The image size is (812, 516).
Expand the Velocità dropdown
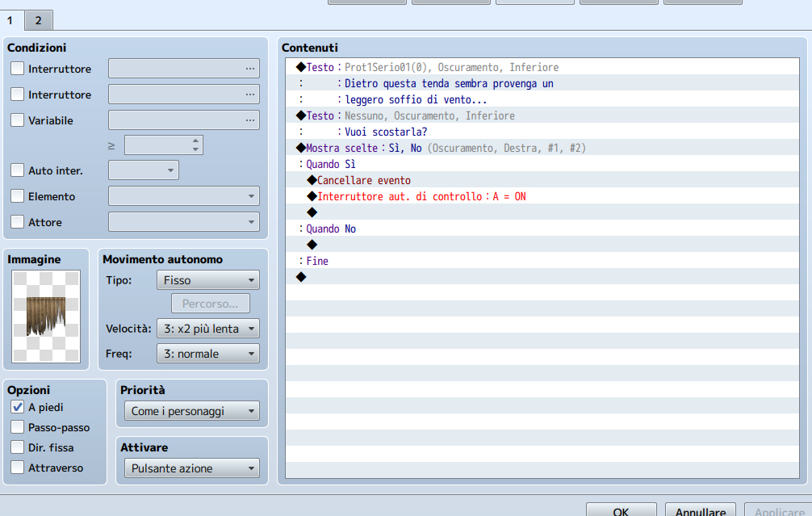click(207, 329)
